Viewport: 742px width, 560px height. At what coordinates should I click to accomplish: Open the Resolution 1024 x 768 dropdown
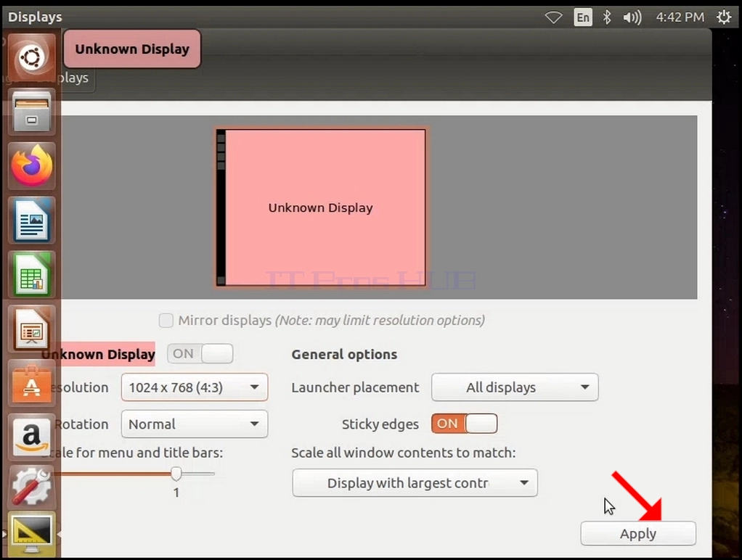coord(195,387)
